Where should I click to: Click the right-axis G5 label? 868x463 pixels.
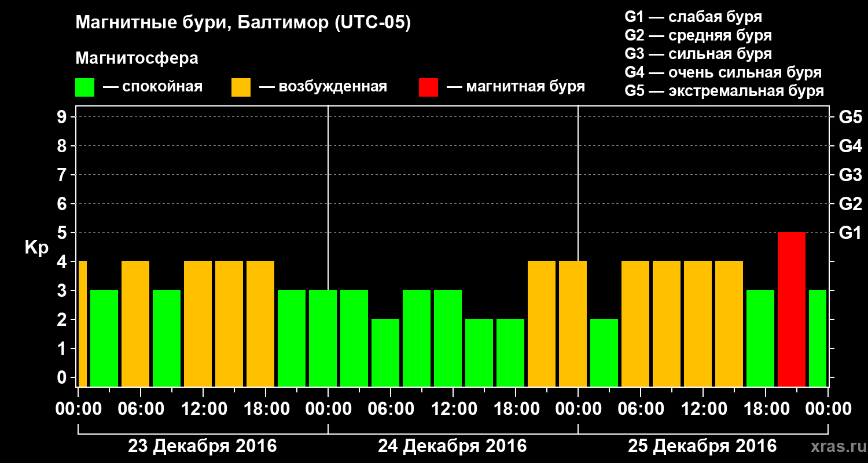tap(850, 117)
